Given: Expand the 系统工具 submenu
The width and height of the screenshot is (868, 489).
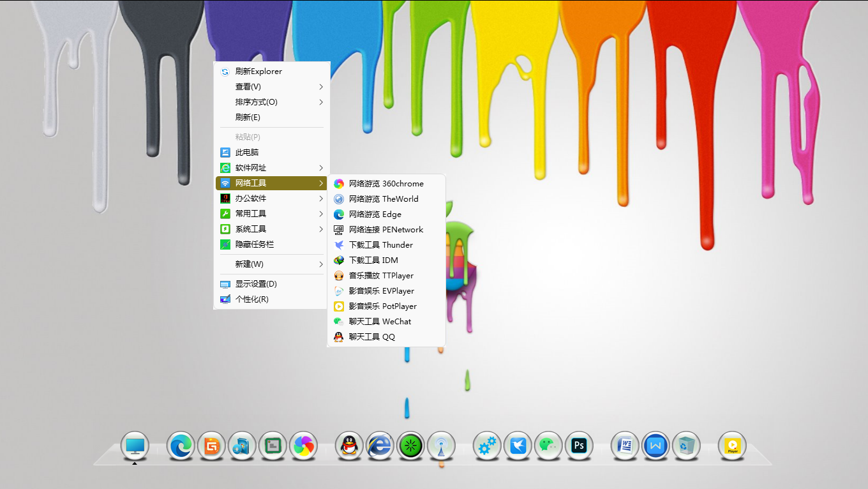Looking at the screenshot, I should tap(271, 229).
